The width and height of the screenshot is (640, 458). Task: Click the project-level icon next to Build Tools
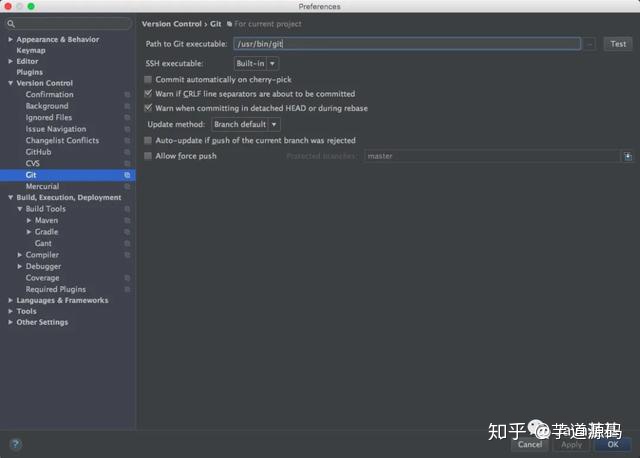tap(127, 209)
